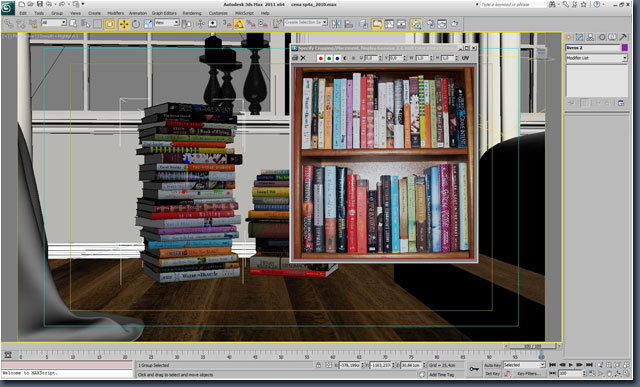Open the Material Editor icon
The height and width of the screenshot is (387, 640).
click(x=416, y=24)
